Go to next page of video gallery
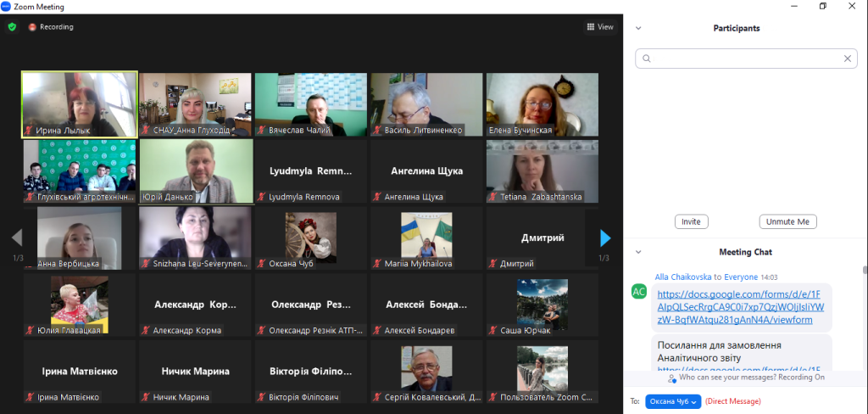The image size is (868, 414). tap(604, 238)
